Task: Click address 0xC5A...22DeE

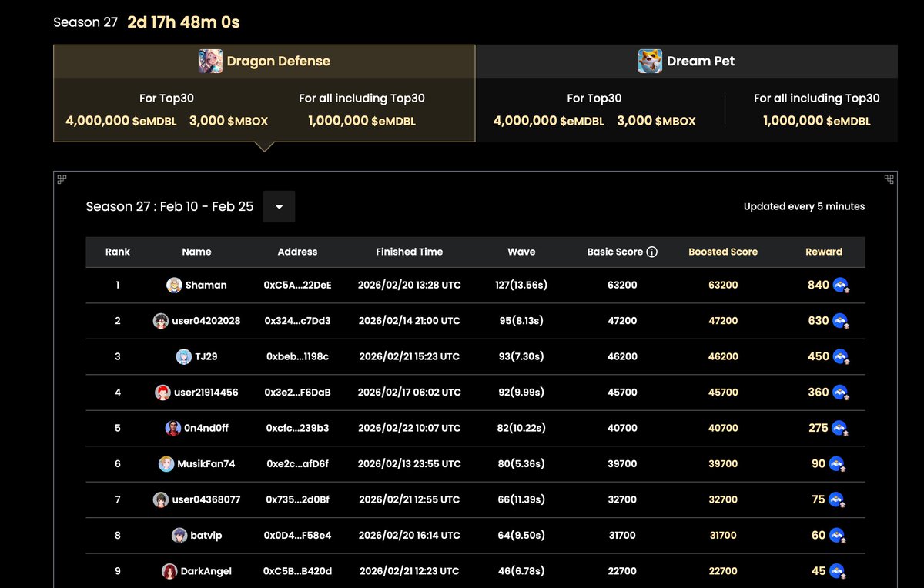Action: (x=297, y=286)
